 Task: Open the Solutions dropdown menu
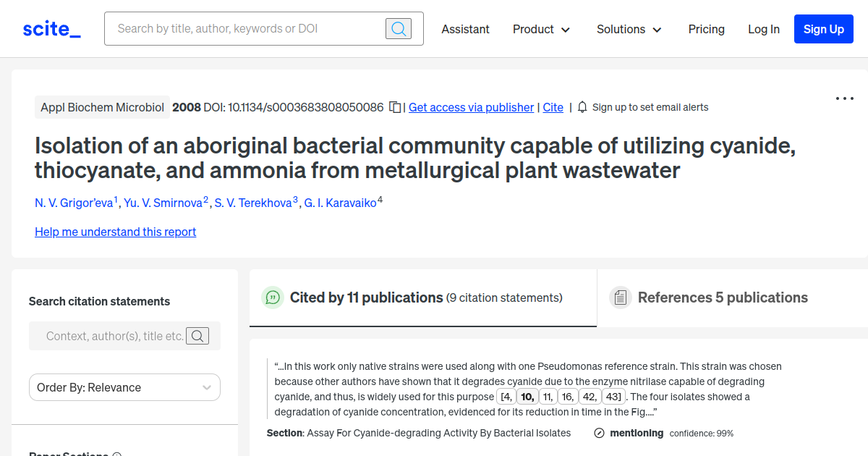tap(629, 30)
